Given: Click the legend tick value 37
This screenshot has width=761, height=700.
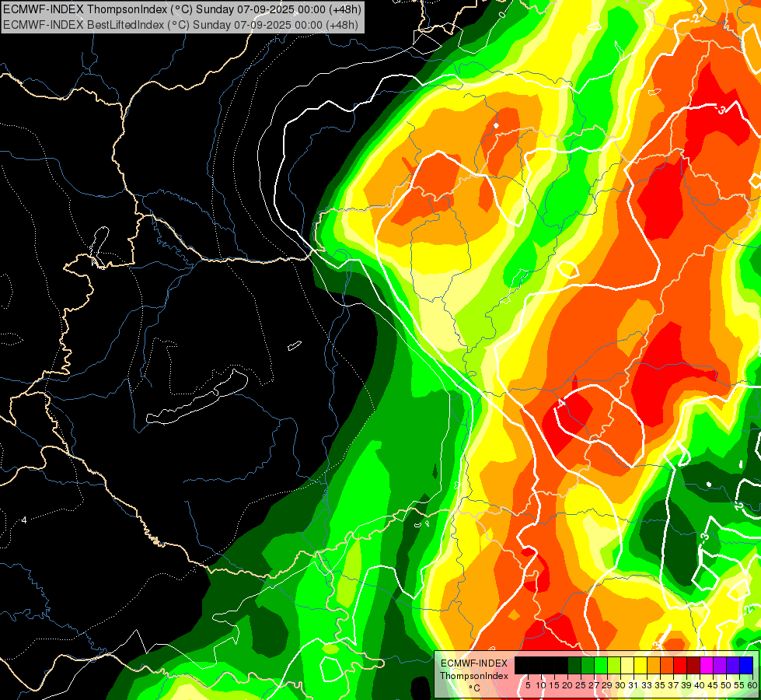Looking at the screenshot, I should point(673,685).
